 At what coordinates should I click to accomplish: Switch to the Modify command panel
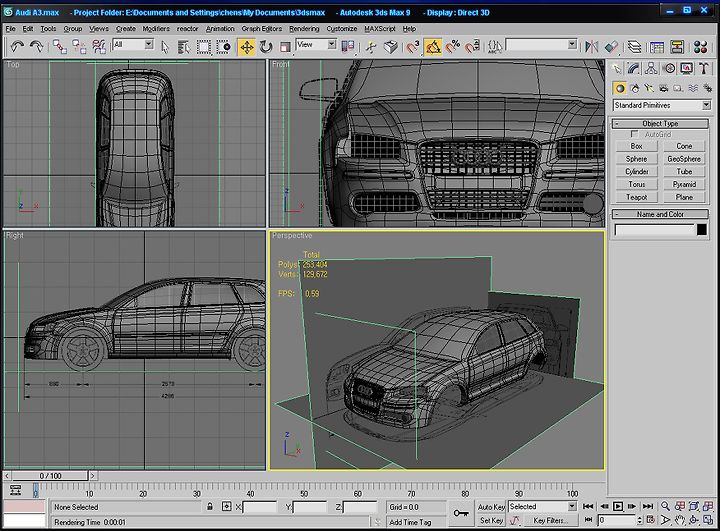[x=634, y=68]
